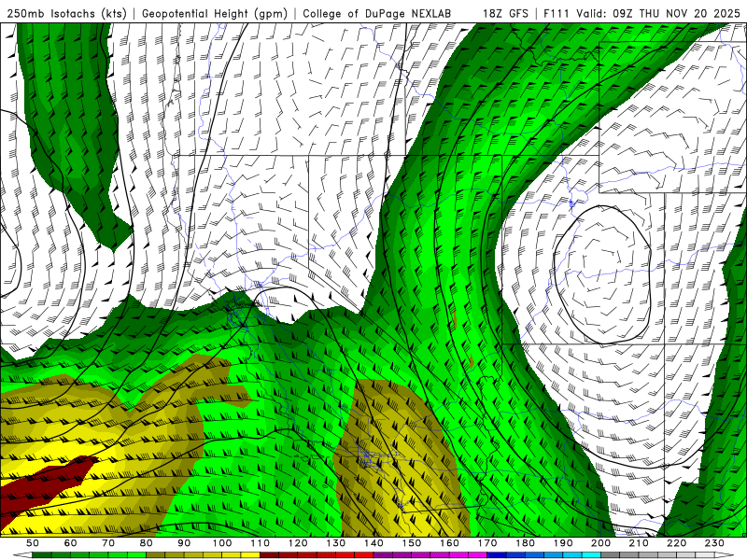This screenshot has width=747, height=560.
Task: Click the 220 value on the legend
Action: [x=676, y=543]
